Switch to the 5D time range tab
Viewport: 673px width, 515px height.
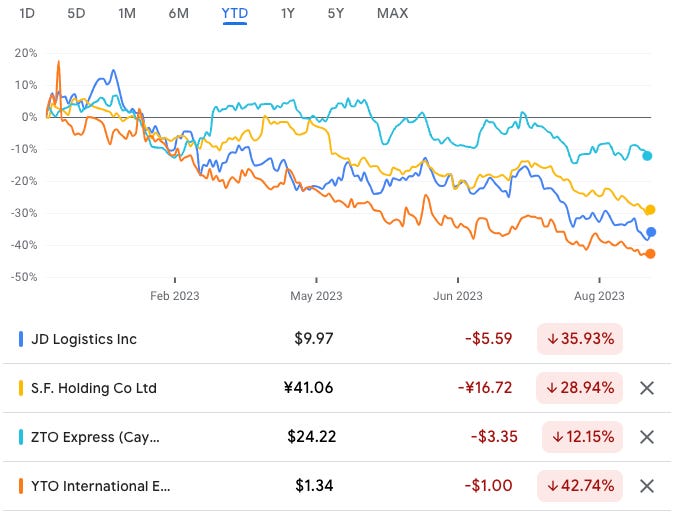coord(76,13)
